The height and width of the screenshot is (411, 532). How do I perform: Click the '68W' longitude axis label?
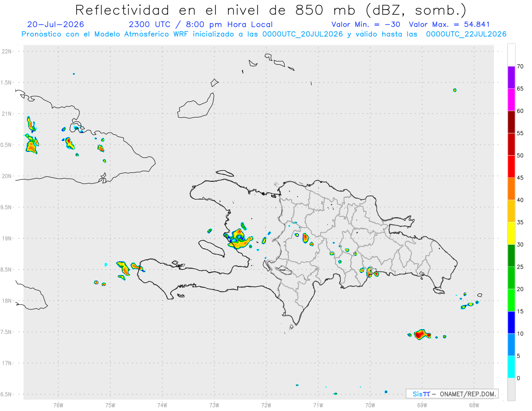pyautogui.click(x=473, y=405)
